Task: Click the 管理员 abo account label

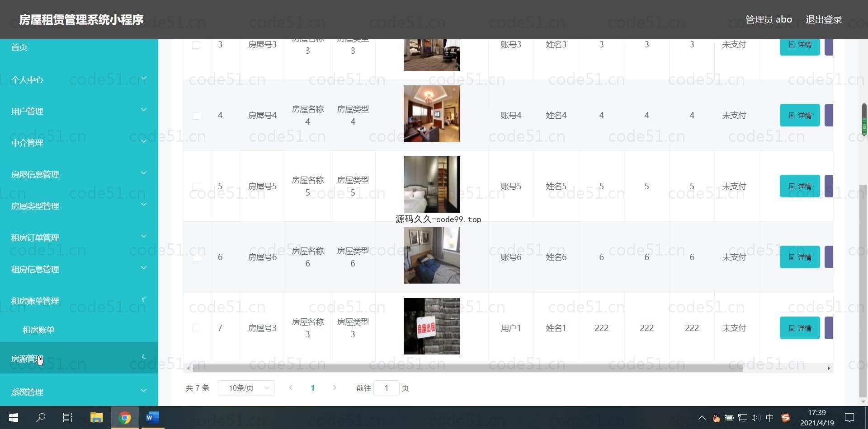Action: click(x=769, y=19)
